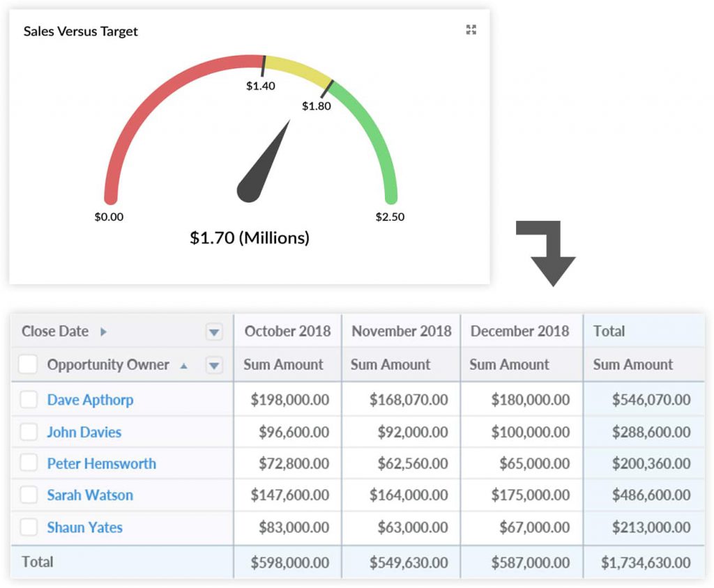This screenshot has height=588, width=714.
Task: Tick the Peter Hemsworth row checkbox
Action: (29, 463)
